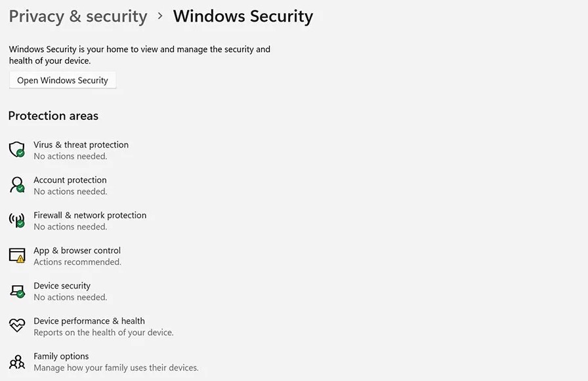588x381 pixels.
Task: Open Family options entry
Action: point(61,356)
